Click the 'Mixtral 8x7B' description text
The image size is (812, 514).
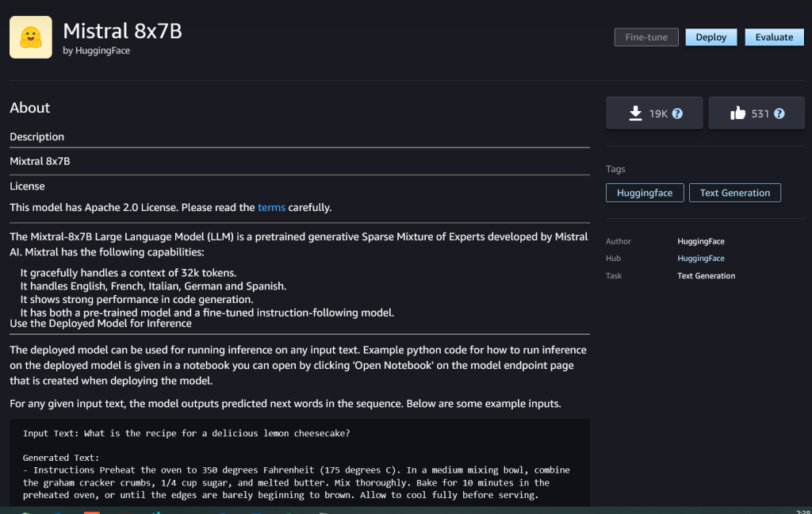click(x=40, y=161)
